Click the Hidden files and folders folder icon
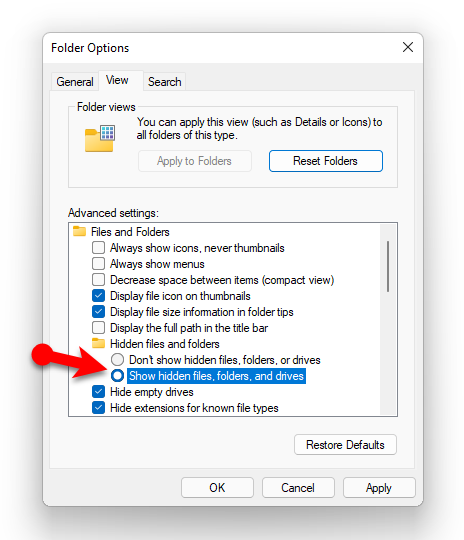Image resolution: width=464 pixels, height=540 pixels. click(99, 343)
